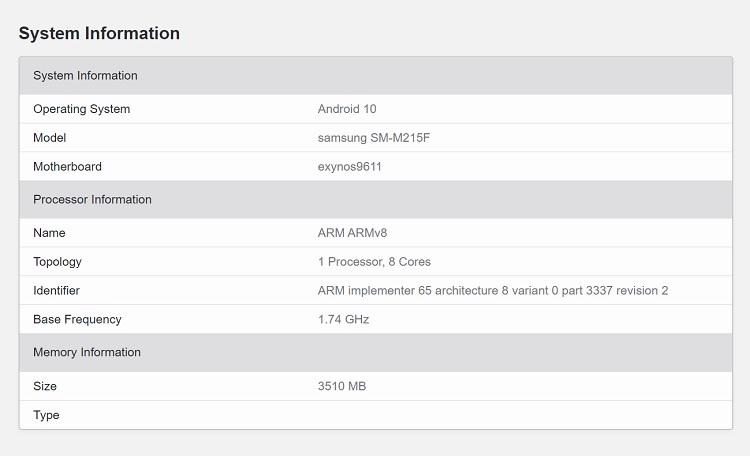The image size is (750, 456).
Task: Select the ARM ARMv8 value
Action: coord(352,233)
